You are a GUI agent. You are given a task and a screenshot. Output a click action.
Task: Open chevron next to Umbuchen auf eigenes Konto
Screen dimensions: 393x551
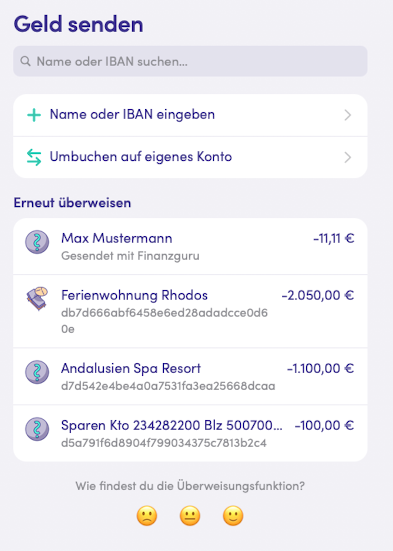[348, 157]
